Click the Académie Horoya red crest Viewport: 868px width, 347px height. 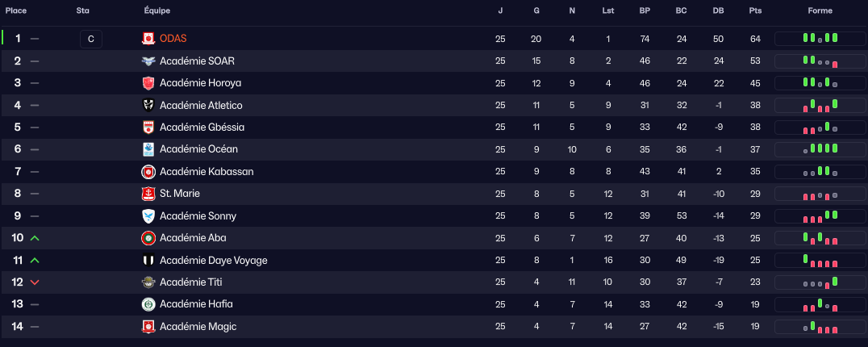point(148,83)
